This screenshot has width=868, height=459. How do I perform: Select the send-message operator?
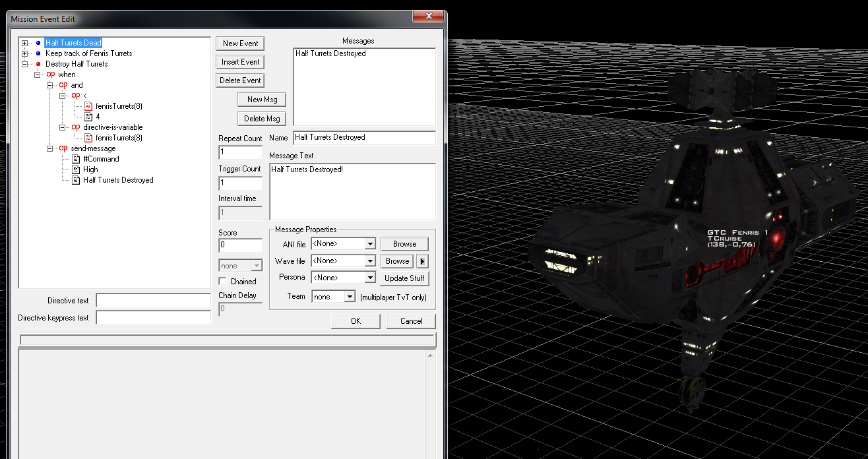tap(93, 148)
